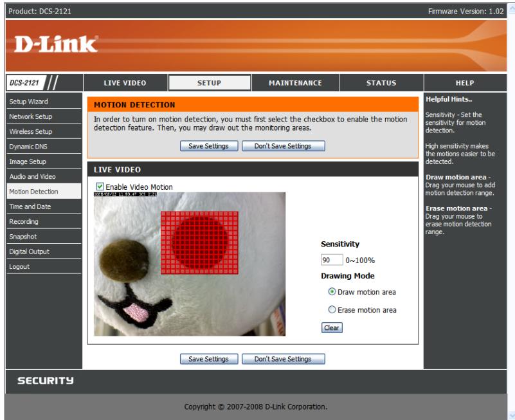515x420 pixels.
Task: Open Digital Output page
Action: coord(44,251)
